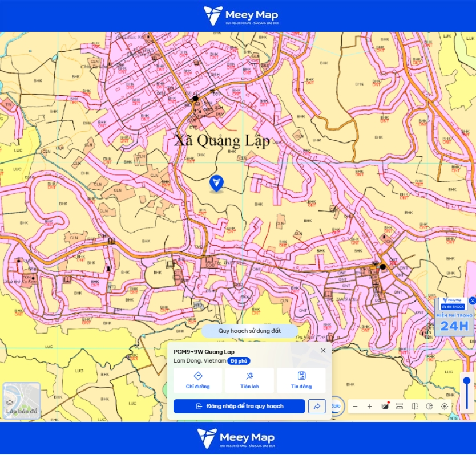Click the Độ phủ badge
Screen dimensions: 476x455
pos(239,361)
